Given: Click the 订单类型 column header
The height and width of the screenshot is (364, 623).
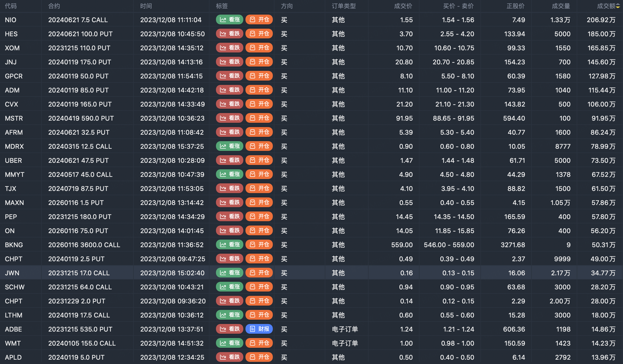Looking at the screenshot, I should tap(344, 6).
